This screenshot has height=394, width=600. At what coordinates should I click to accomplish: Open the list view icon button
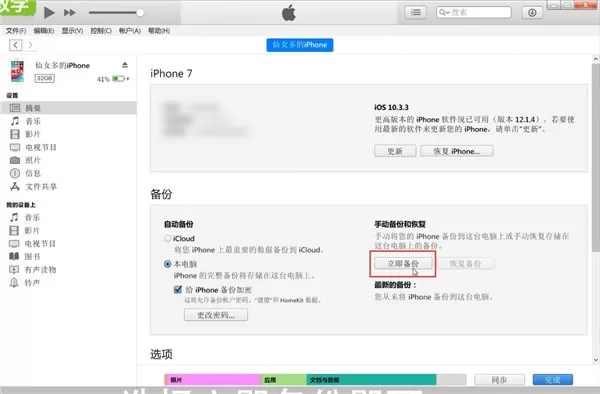(x=416, y=13)
